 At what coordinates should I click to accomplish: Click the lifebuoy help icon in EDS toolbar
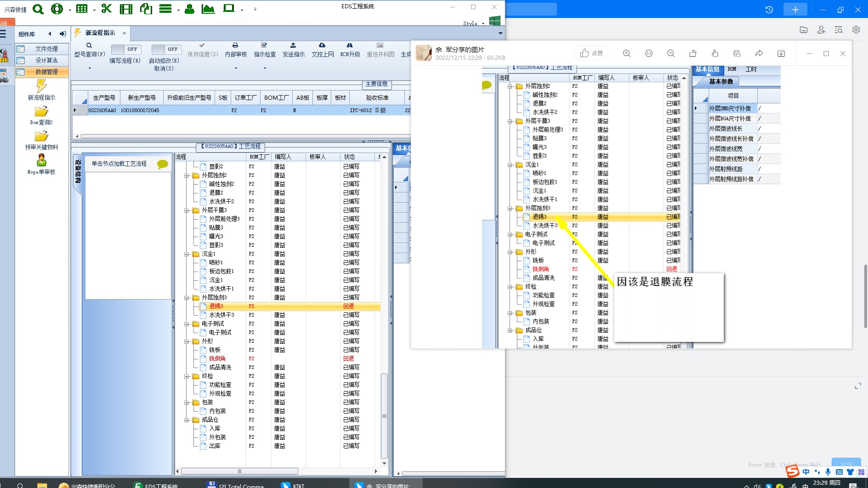click(57, 9)
